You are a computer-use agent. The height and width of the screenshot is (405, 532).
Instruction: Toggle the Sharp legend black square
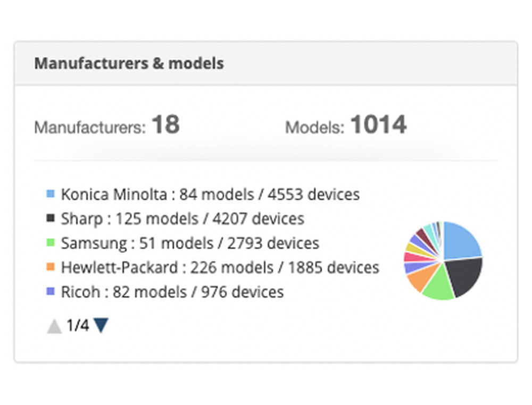click(x=51, y=218)
